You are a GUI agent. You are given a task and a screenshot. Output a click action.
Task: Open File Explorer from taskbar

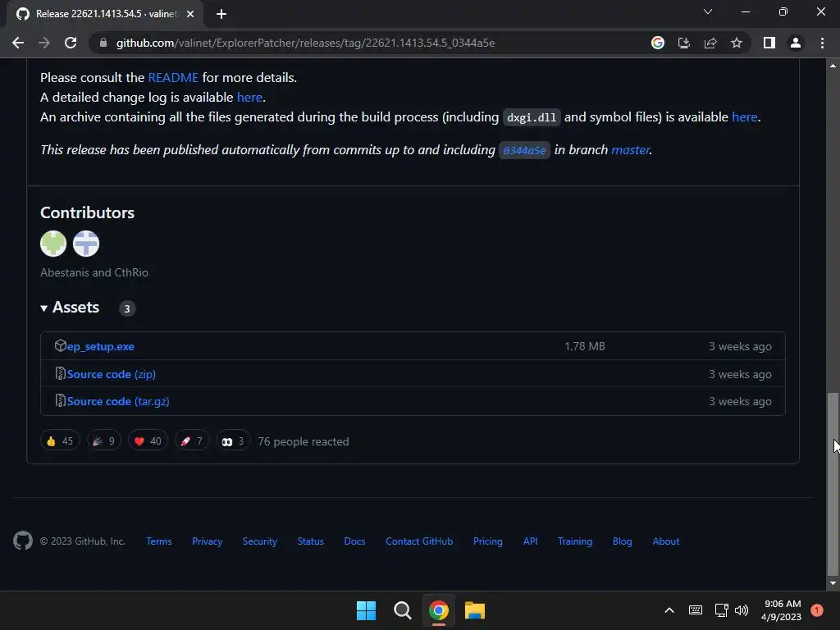475,610
